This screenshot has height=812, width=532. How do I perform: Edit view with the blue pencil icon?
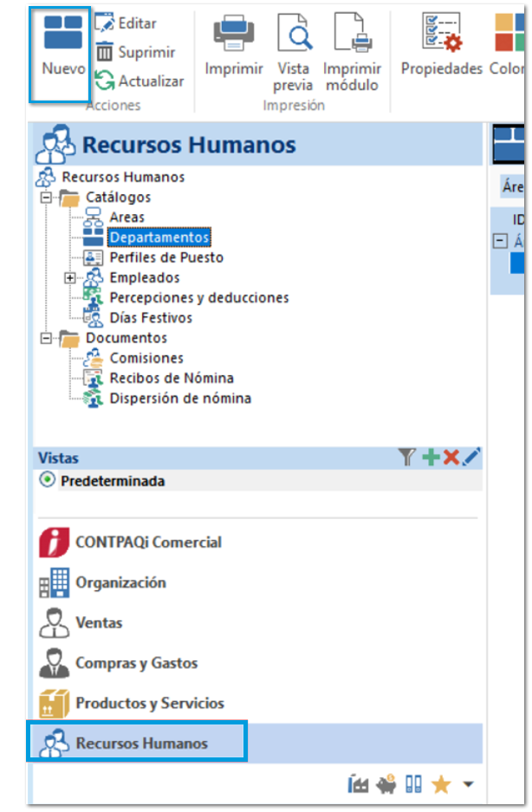click(471, 458)
